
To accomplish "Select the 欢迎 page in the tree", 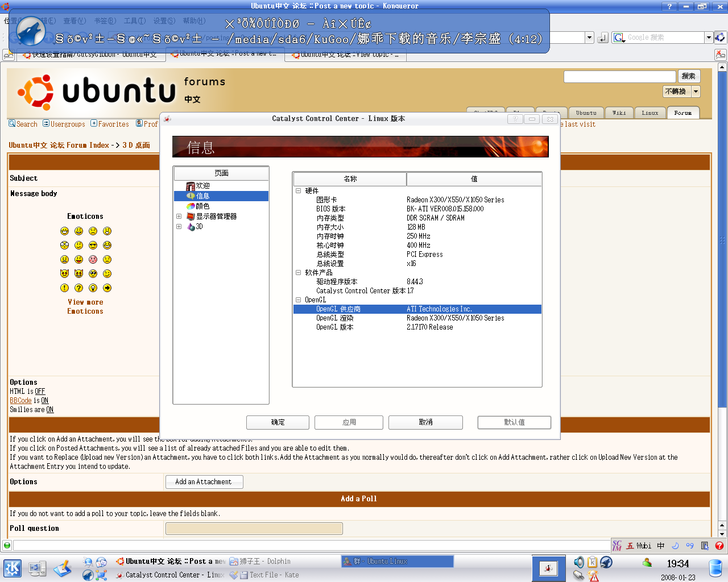I will (202, 186).
